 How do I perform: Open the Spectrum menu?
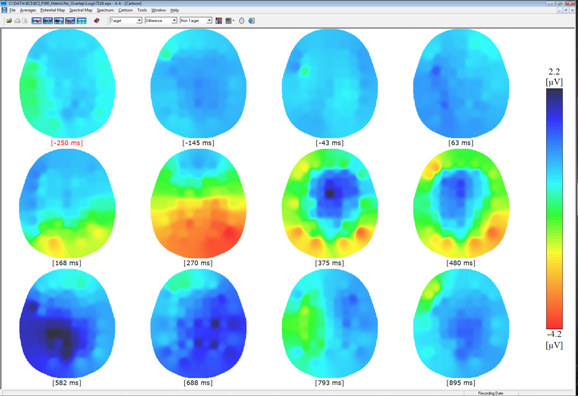coord(105,10)
